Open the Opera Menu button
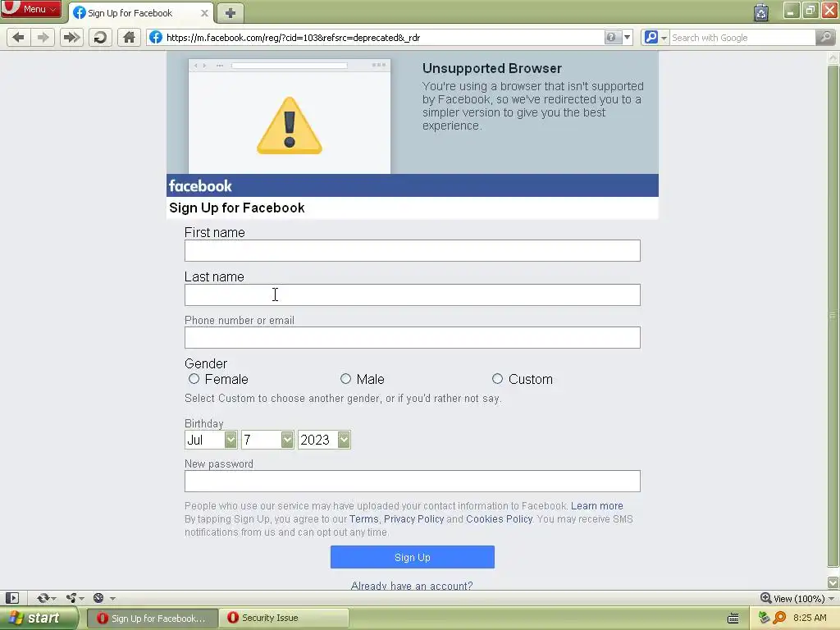 pos(30,9)
